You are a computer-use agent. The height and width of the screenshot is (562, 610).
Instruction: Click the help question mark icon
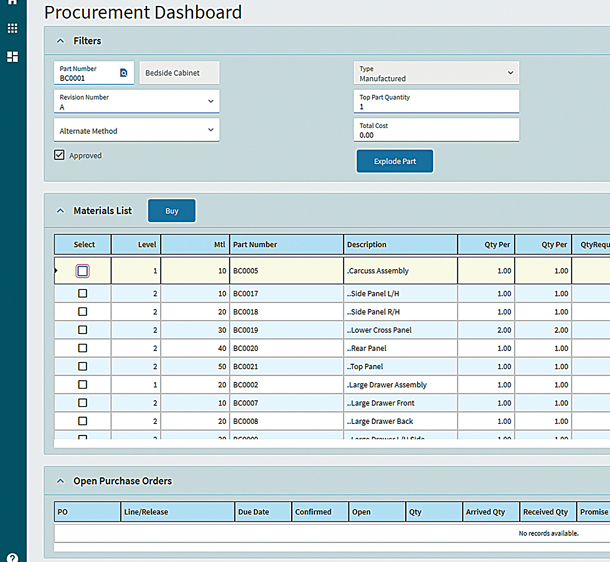click(13, 556)
